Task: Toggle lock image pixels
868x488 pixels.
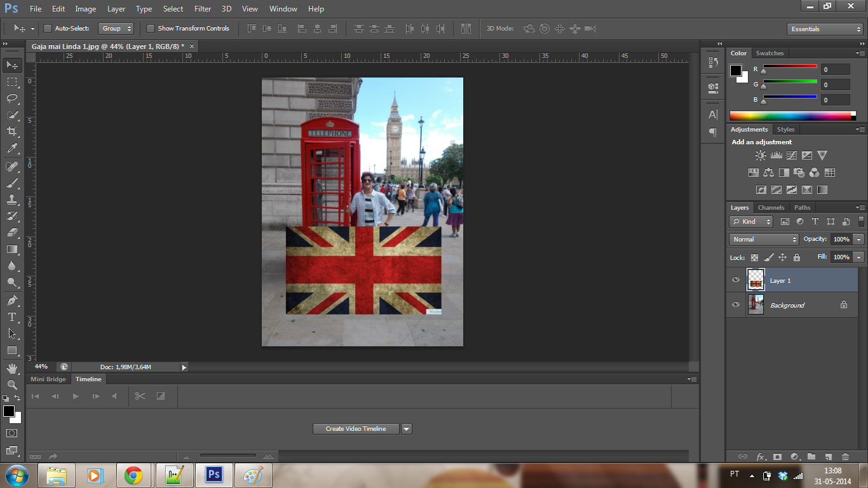Action: [x=769, y=257]
